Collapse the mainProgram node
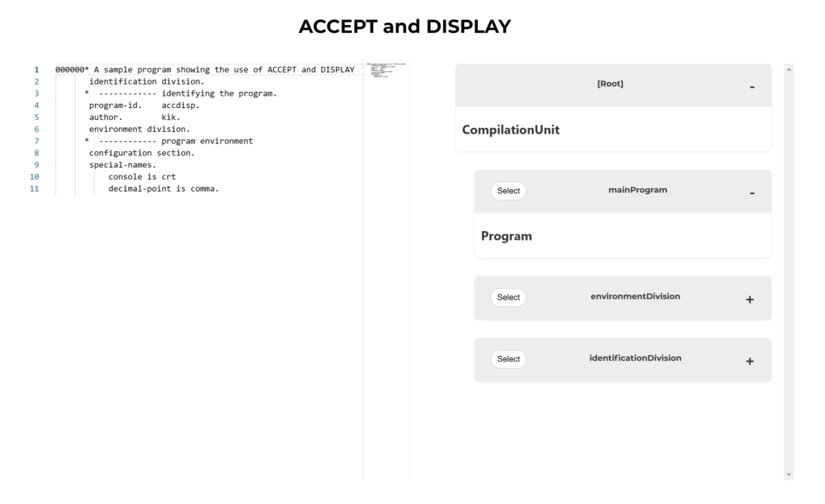The width and height of the screenshot is (825, 504). tap(751, 192)
